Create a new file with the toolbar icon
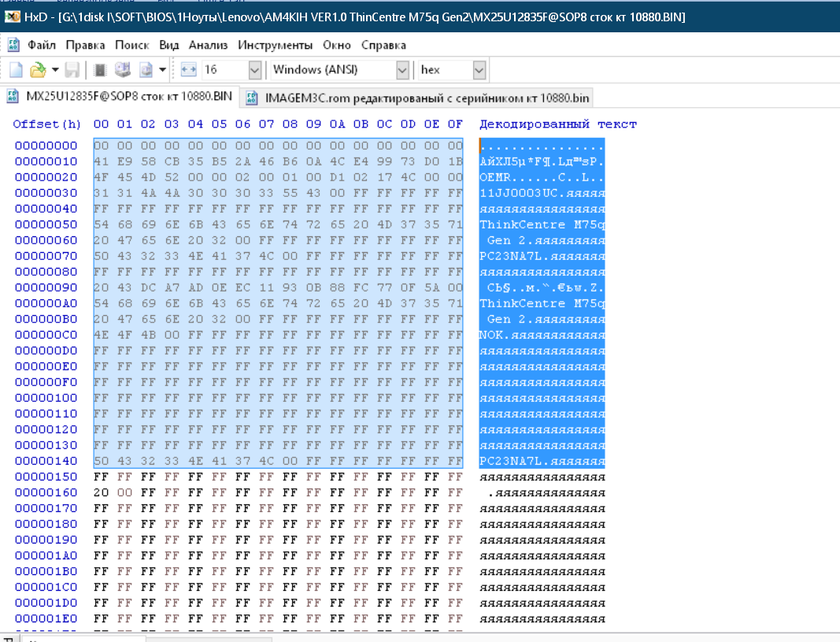The image size is (840, 642). click(x=16, y=69)
